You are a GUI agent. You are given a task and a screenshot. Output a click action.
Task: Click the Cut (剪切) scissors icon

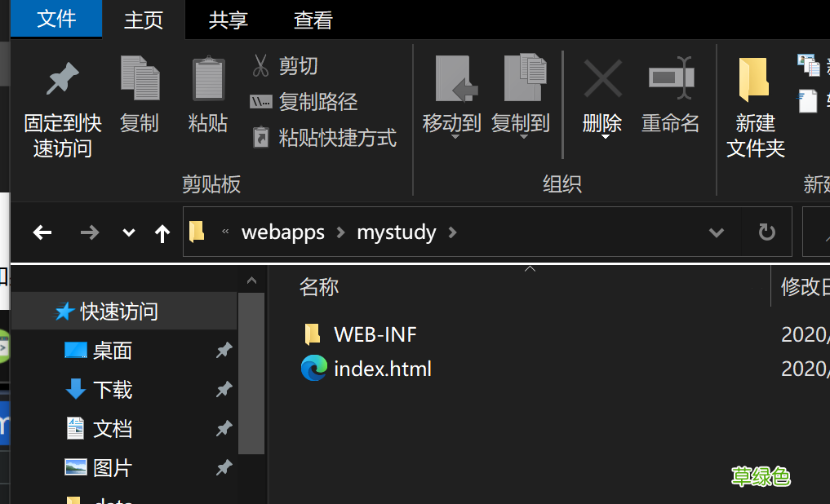[x=261, y=65]
